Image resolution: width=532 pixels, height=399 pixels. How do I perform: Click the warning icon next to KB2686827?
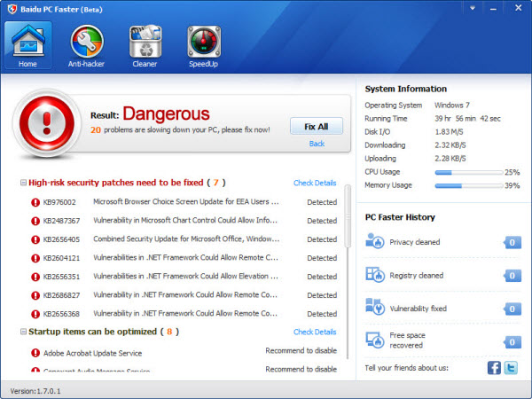[35, 295]
